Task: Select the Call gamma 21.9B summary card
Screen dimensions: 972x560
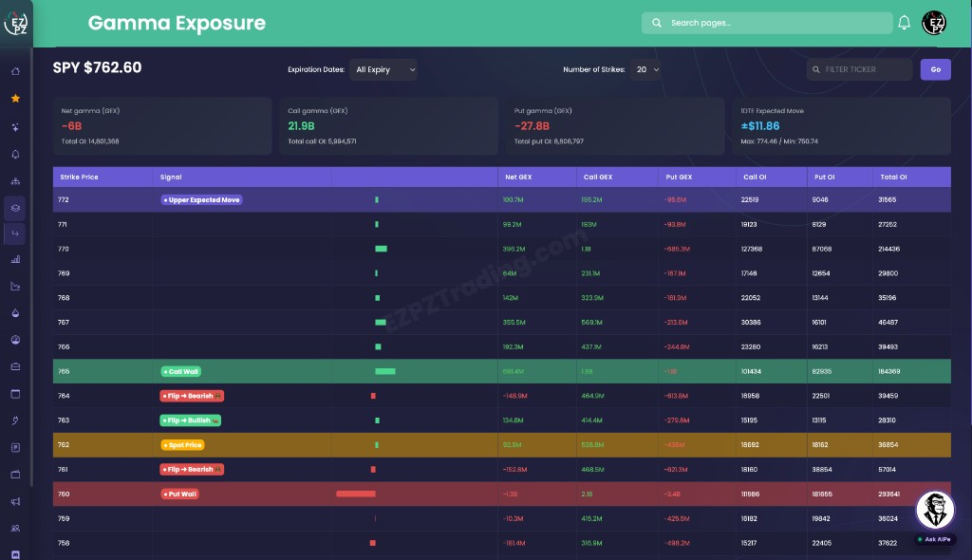Action: coord(388,126)
